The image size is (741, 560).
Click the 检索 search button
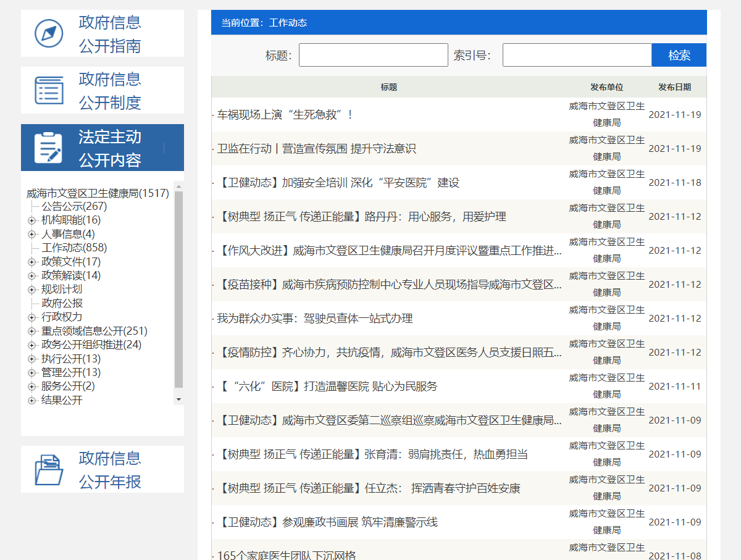[x=679, y=55]
